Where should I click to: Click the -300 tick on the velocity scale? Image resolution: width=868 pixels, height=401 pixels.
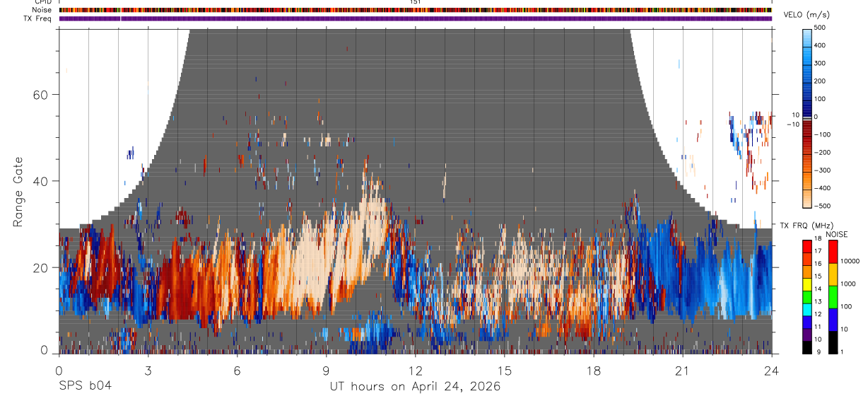[823, 170]
